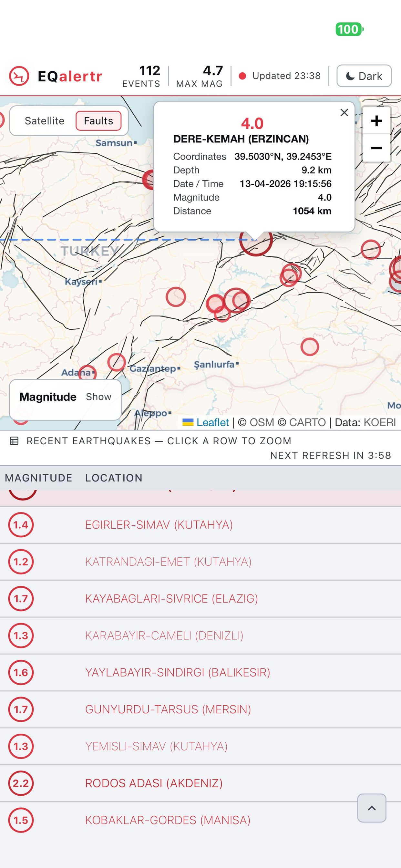
Task: Click the 1.2 magnitude badge
Action: pyautogui.click(x=21, y=562)
